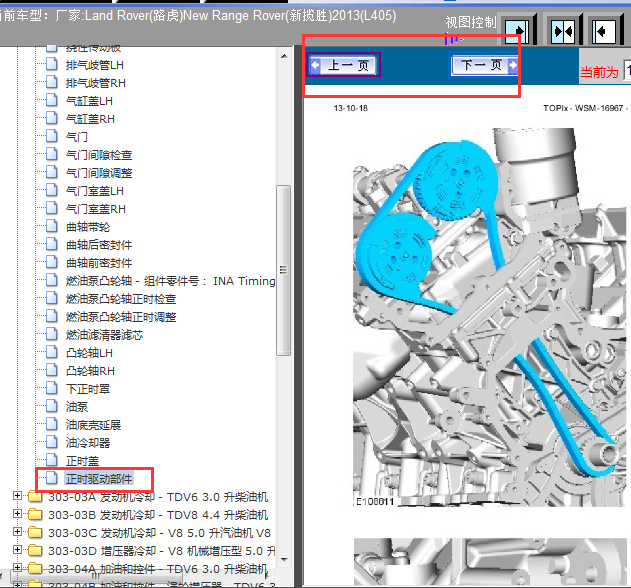Select the highlighted 正时驱动部件 entry
Image resolution: width=631 pixels, height=588 pixels.
tap(99, 479)
